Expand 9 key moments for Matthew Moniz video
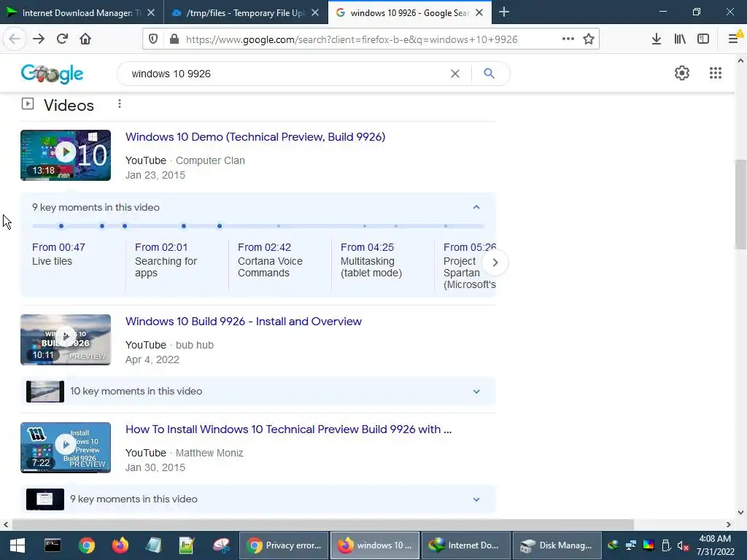This screenshot has width=747, height=560. (476, 499)
